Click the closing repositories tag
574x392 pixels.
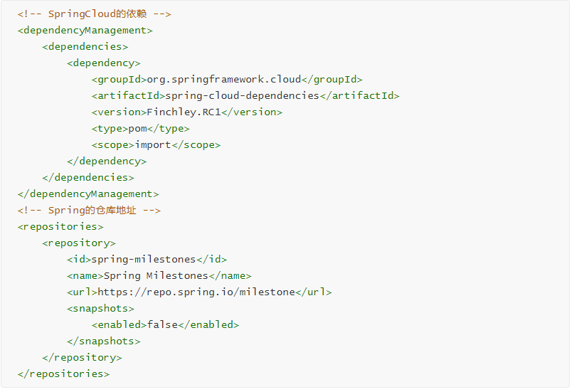(63, 374)
